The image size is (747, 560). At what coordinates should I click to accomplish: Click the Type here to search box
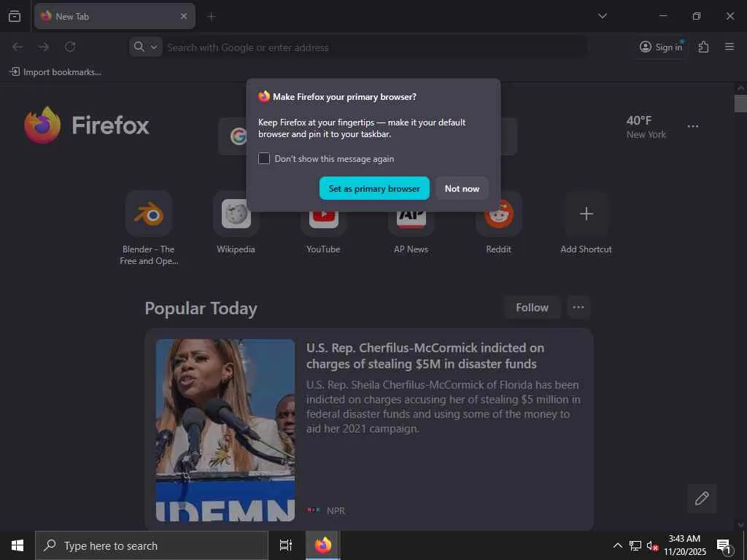click(152, 545)
